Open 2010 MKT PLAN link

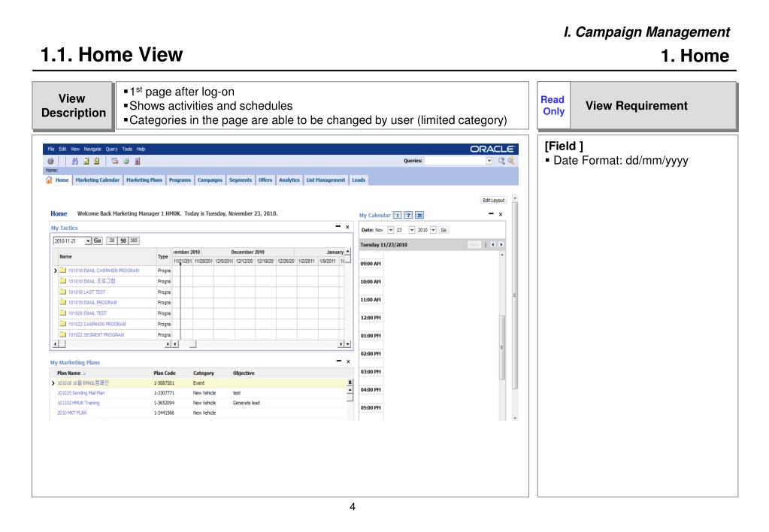click(x=72, y=413)
